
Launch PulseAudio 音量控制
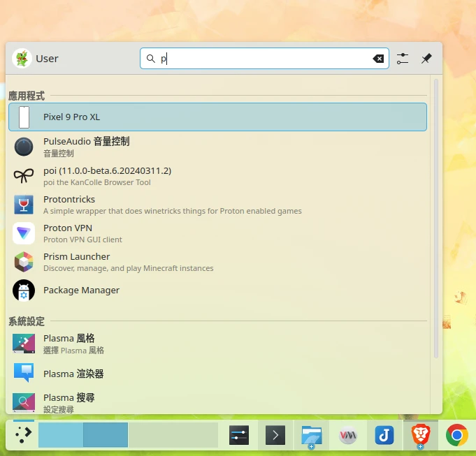click(x=217, y=147)
